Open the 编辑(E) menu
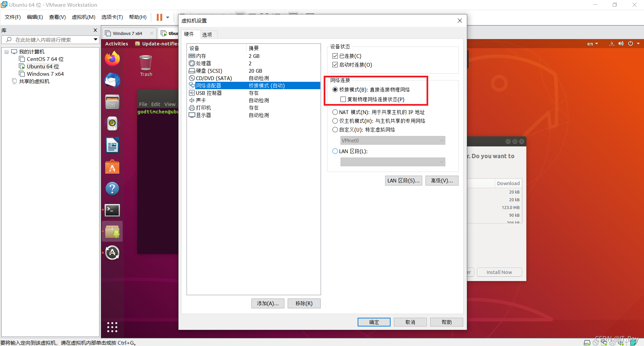 point(35,17)
